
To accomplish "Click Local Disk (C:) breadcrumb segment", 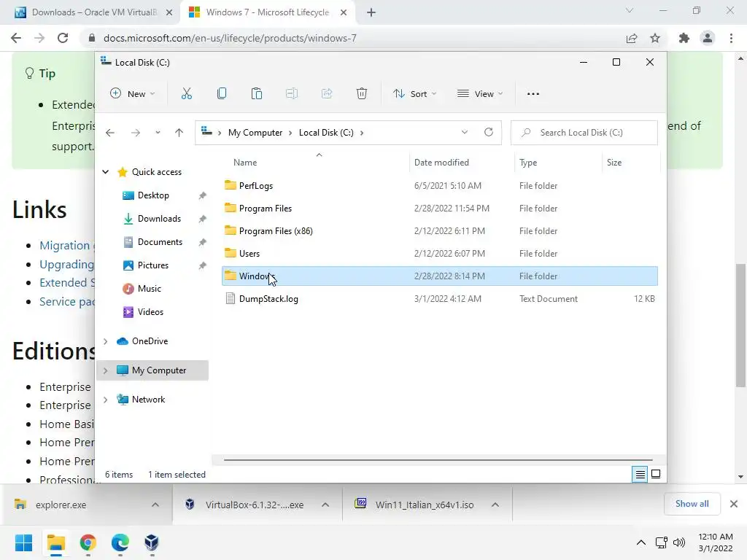I will point(326,133).
